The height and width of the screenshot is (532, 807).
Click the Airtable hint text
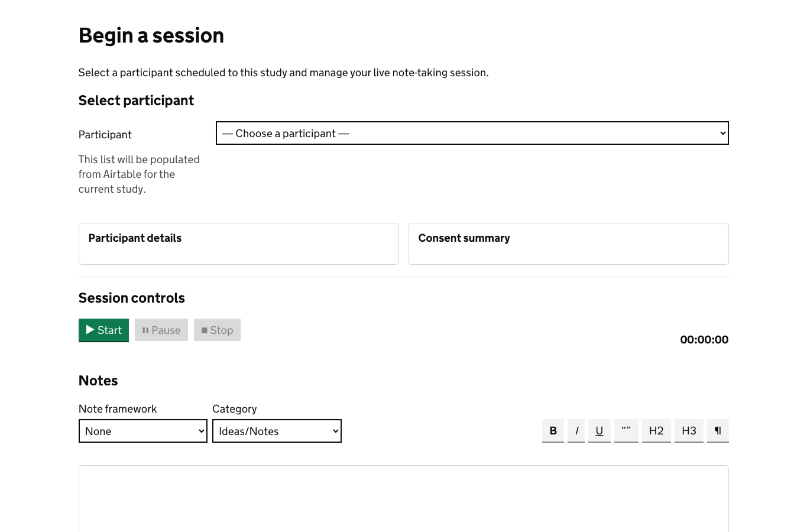click(139, 174)
